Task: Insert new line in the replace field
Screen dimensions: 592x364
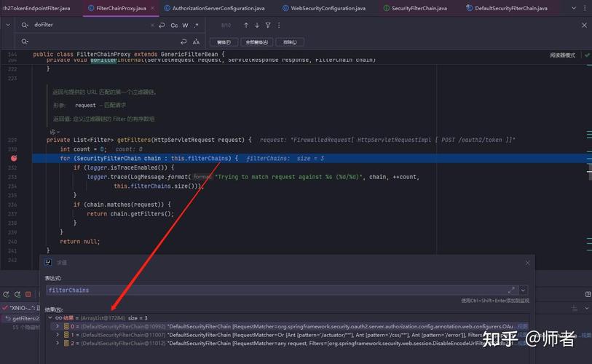Action: (x=183, y=41)
